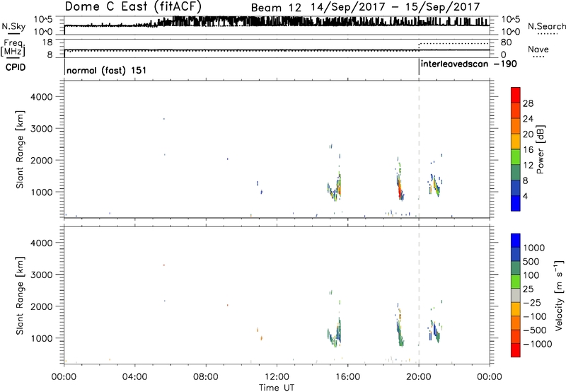Viewport: 566px width, 392px height.
Task: Click the '16:00' time axis tick label
Action: (348, 377)
